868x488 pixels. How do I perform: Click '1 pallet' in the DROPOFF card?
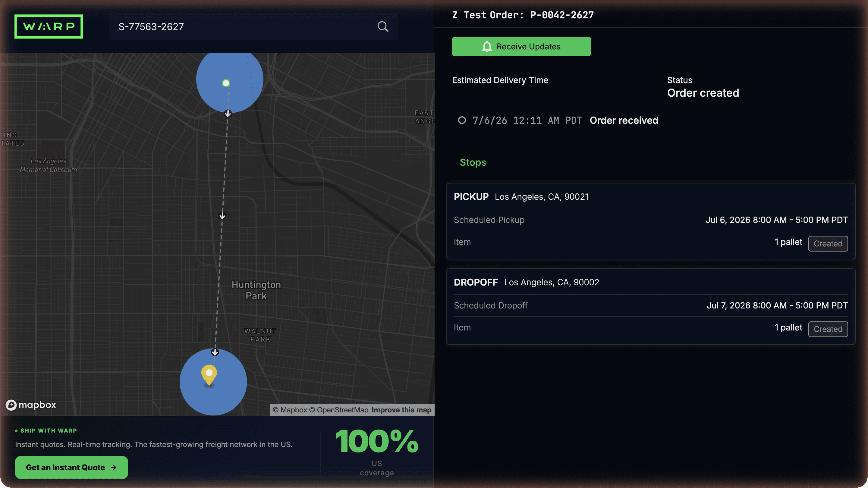[788, 327]
